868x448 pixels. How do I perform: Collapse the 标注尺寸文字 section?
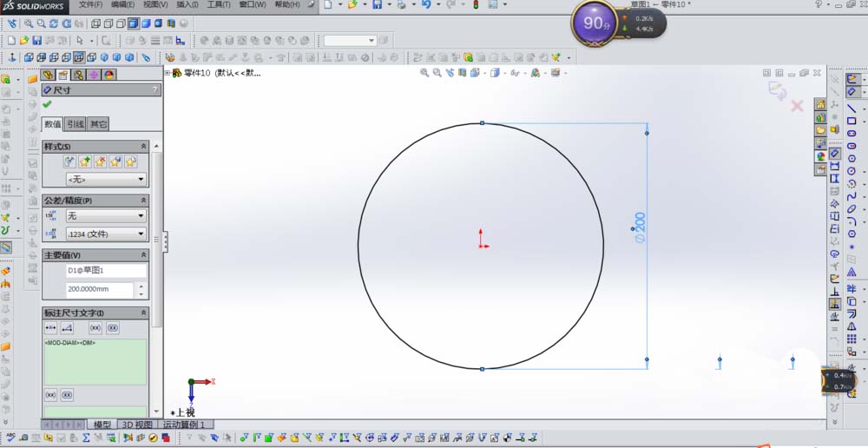click(x=144, y=313)
